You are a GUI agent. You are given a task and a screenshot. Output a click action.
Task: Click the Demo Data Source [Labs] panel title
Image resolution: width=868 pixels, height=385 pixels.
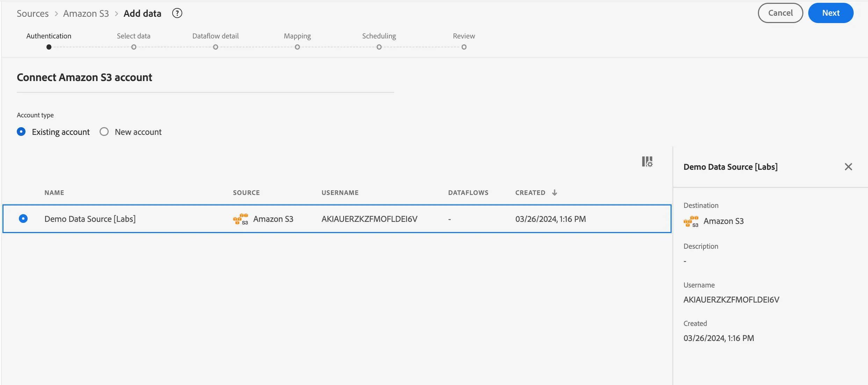tap(731, 167)
